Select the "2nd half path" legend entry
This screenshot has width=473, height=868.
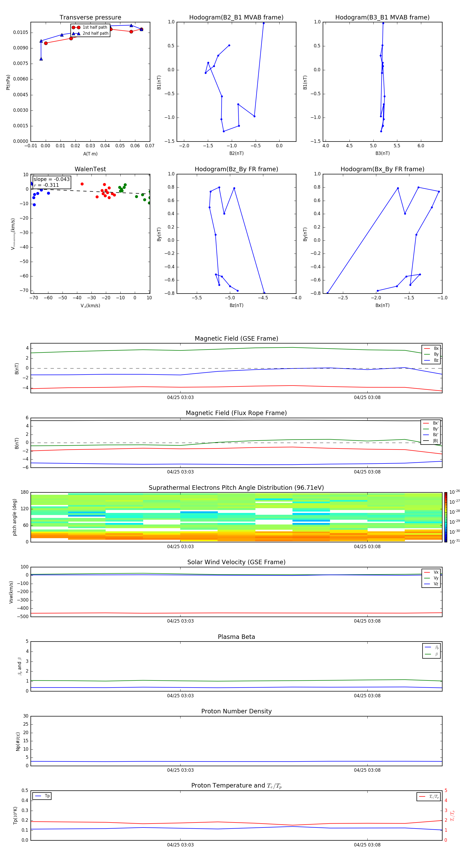pyautogui.click(x=90, y=33)
